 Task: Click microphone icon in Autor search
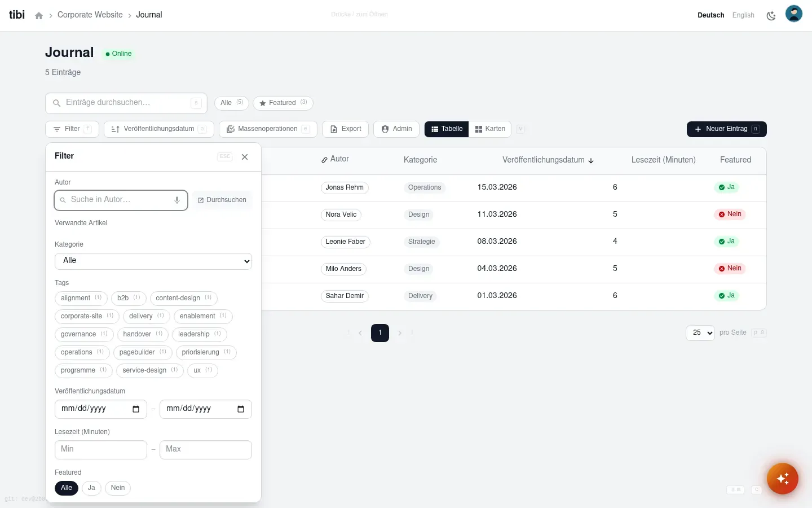(177, 200)
